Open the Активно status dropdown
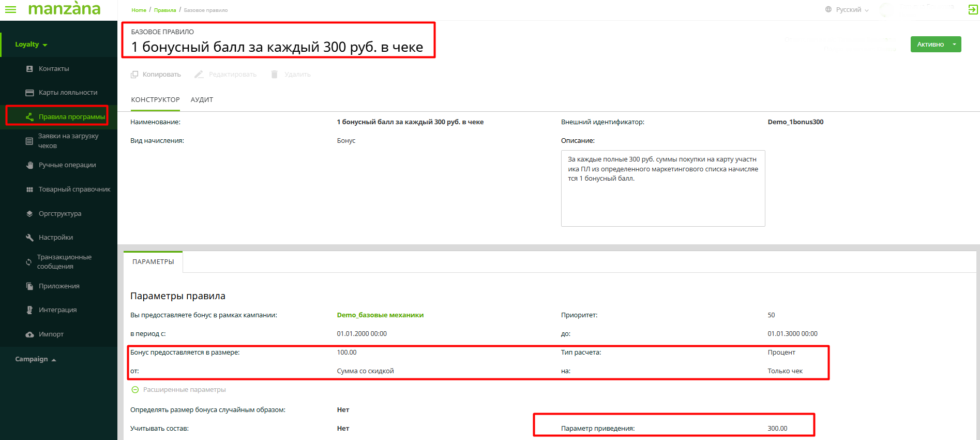 click(x=954, y=45)
